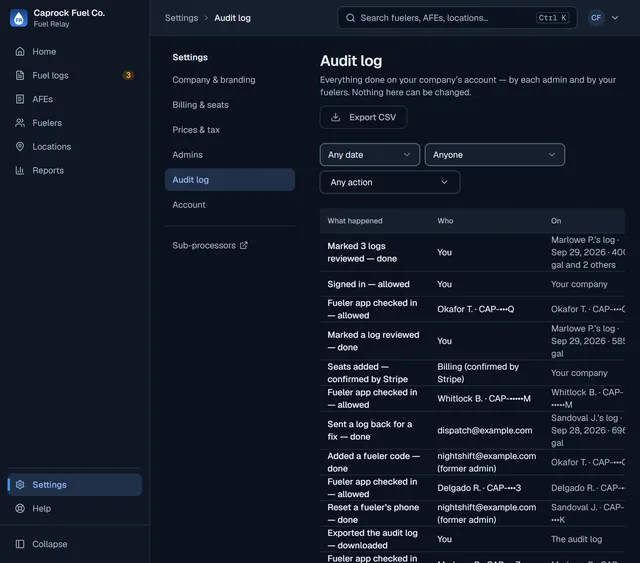Click 'Added a fueler code — done' entry
640x563 pixels.
373,462
